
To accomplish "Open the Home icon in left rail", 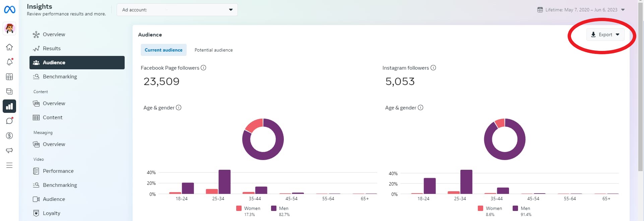I will click(x=9, y=47).
